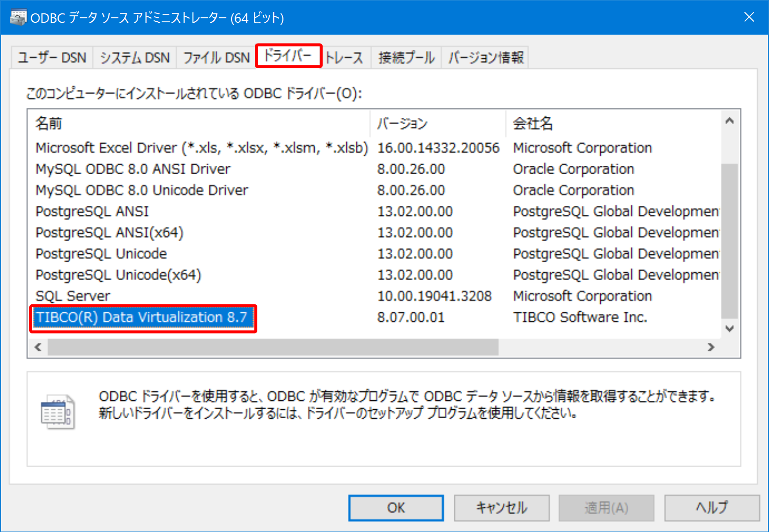Sort driver list by バージョン column header
The image size is (769, 532).
tap(437, 123)
